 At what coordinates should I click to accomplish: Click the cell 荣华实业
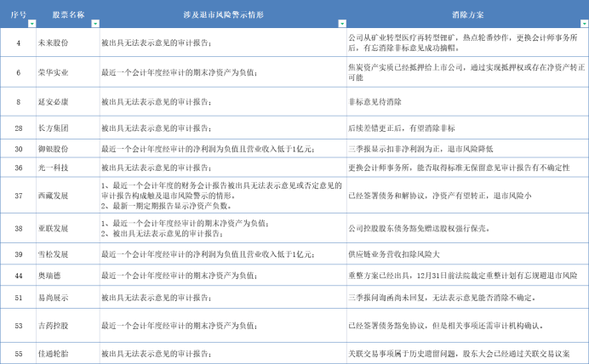(x=68, y=72)
